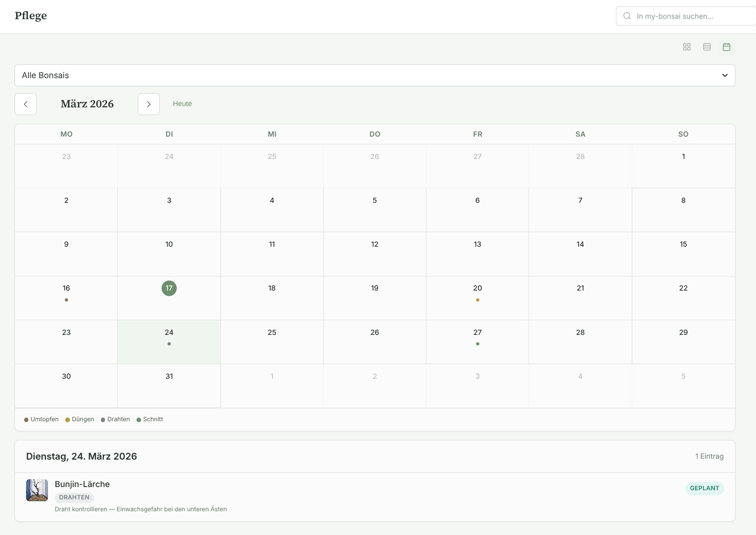The width and height of the screenshot is (756, 535).
Task: Click the Umtopfen legend dot
Action: pos(26,419)
